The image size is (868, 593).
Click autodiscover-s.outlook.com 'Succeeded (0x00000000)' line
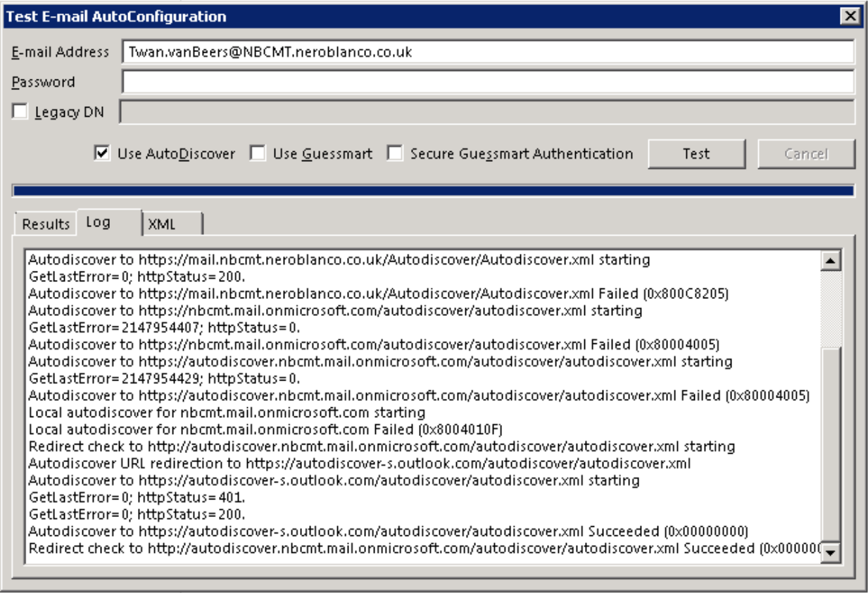[389, 530]
